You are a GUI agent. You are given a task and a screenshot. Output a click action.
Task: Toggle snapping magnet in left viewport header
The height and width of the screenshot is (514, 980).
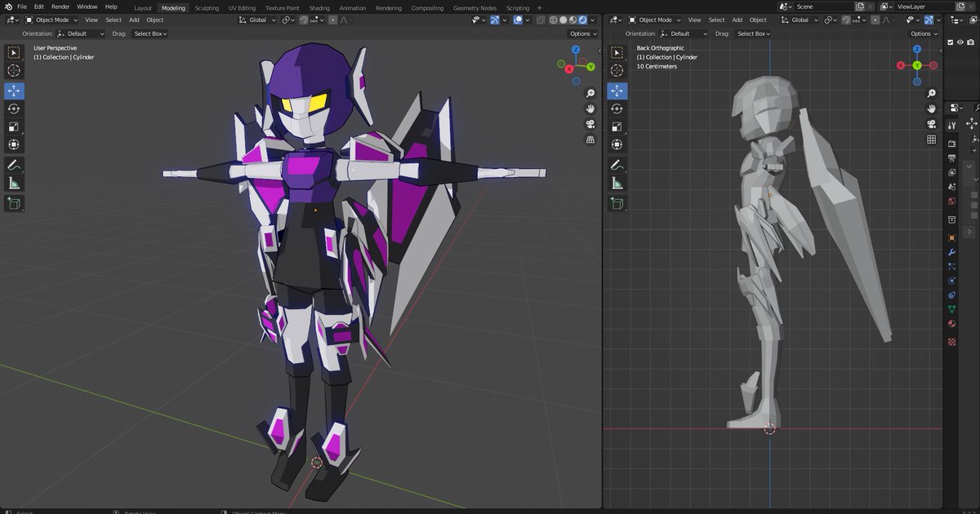[304, 20]
